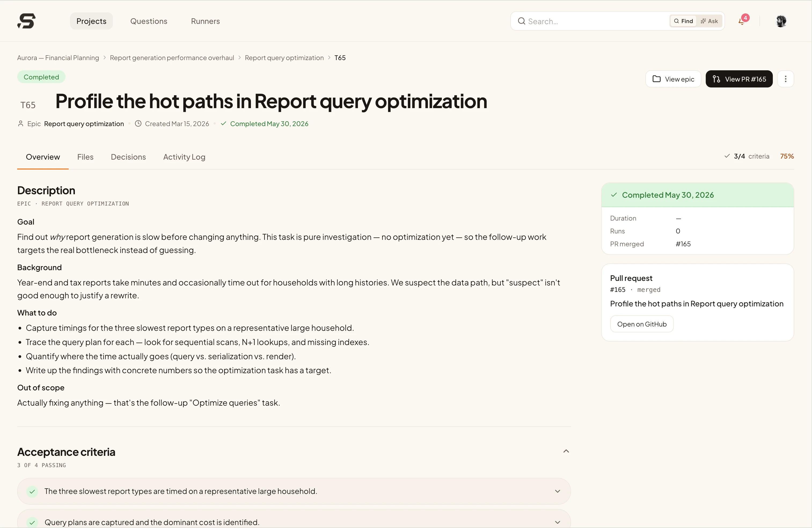Click the Epic Report query optimization link
Image resolution: width=812 pixels, height=528 pixels.
tap(84, 123)
